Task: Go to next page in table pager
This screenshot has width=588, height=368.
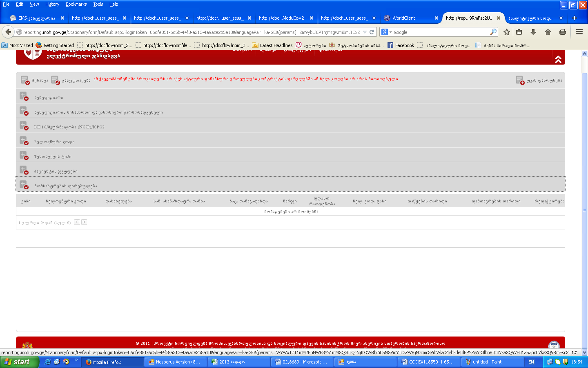Action: [84, 222]
